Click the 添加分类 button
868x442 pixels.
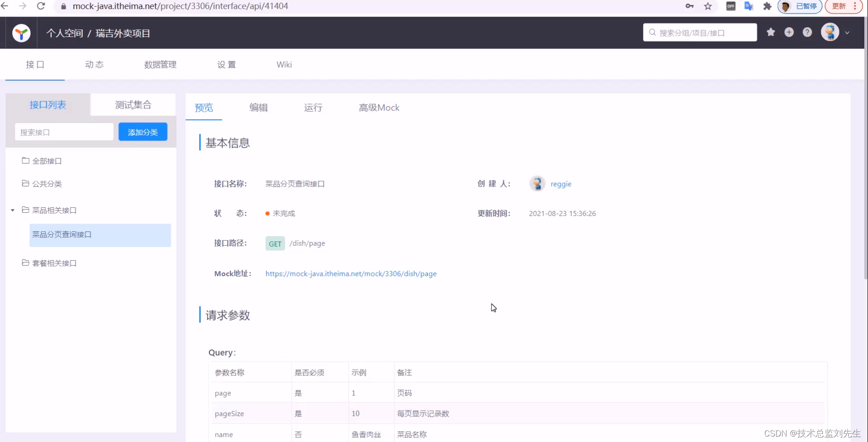(143, 132)
